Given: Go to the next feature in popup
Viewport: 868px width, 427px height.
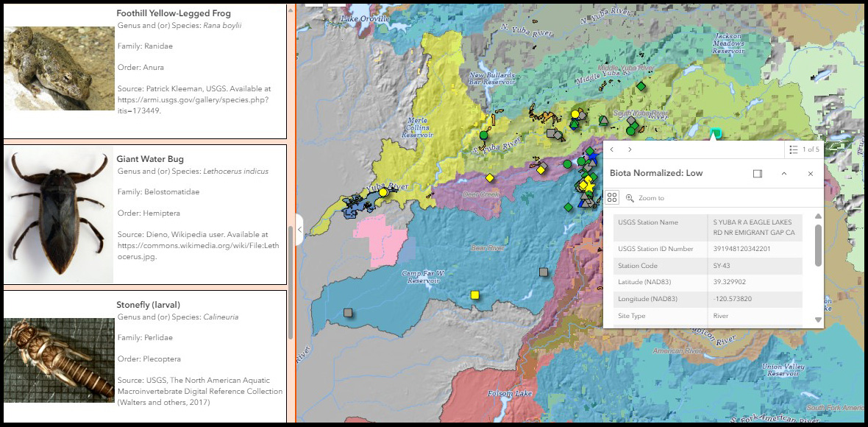Looking at the screenshot, I should pos(630,149).
